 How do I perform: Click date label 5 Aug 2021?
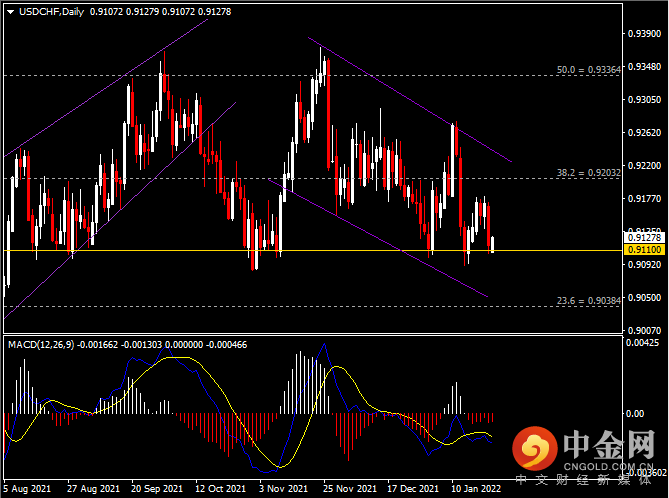[27, 489]
